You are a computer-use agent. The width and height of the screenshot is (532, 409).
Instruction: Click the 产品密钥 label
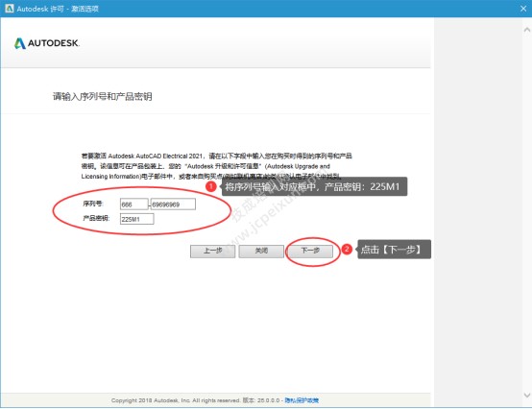(96, 218)
